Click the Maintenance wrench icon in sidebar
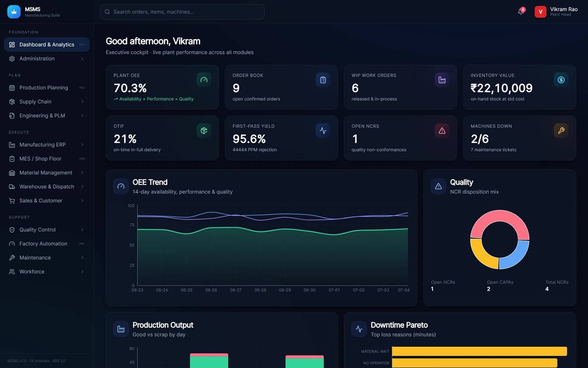The image size is (588, 368). pyautogui.click(x=12, y=258)
